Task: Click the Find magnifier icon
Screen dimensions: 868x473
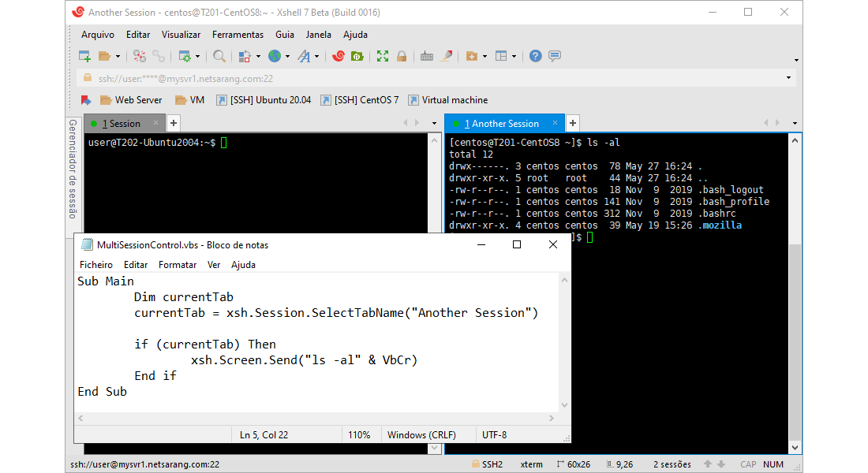Action: click(x=219, y=56)
